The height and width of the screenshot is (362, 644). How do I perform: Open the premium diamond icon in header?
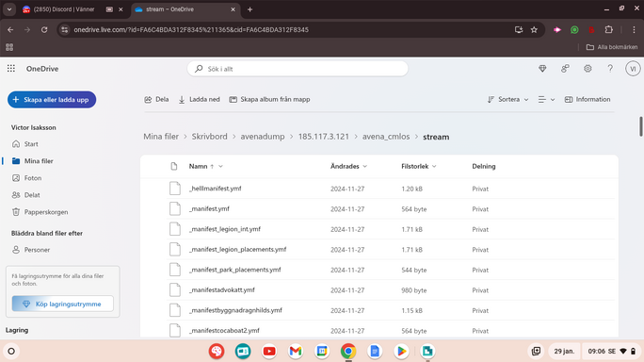pyautogui.click(x=542, y=69)
